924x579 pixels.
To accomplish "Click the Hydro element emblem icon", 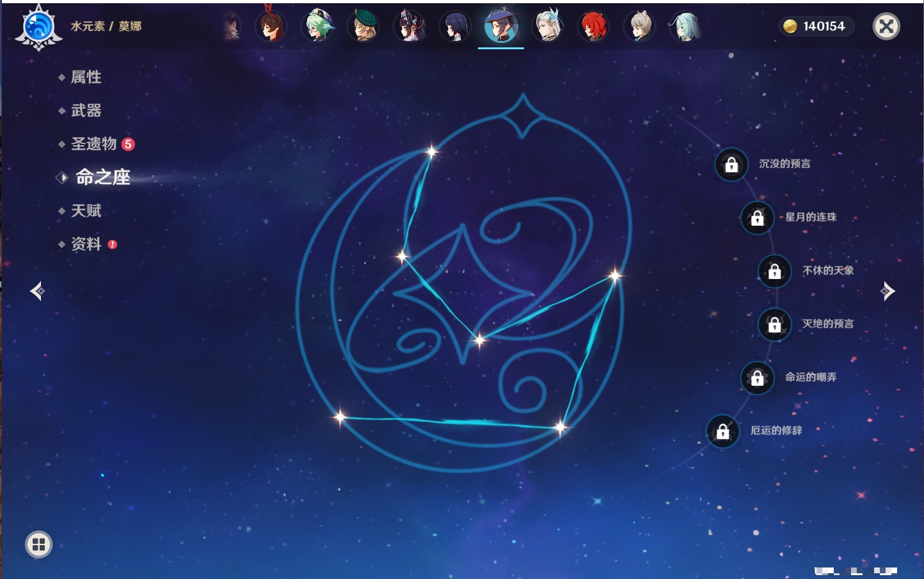I will (x=38, y=27).
